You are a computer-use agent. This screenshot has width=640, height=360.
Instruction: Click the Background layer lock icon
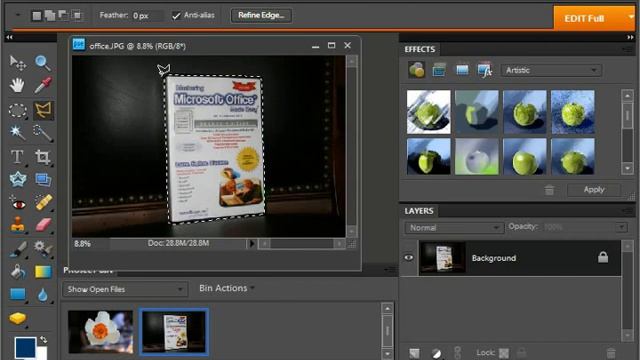[x=603, y=257]
